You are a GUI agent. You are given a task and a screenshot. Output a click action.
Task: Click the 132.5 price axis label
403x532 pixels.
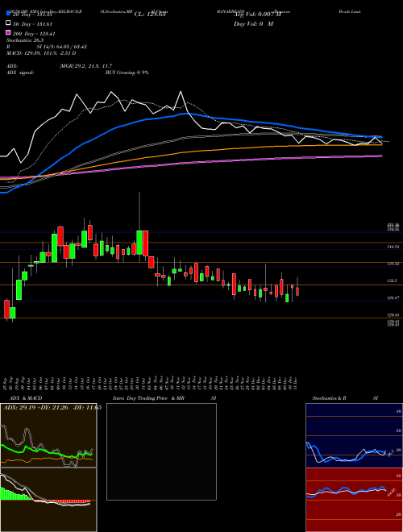click(x=394, y=281)
